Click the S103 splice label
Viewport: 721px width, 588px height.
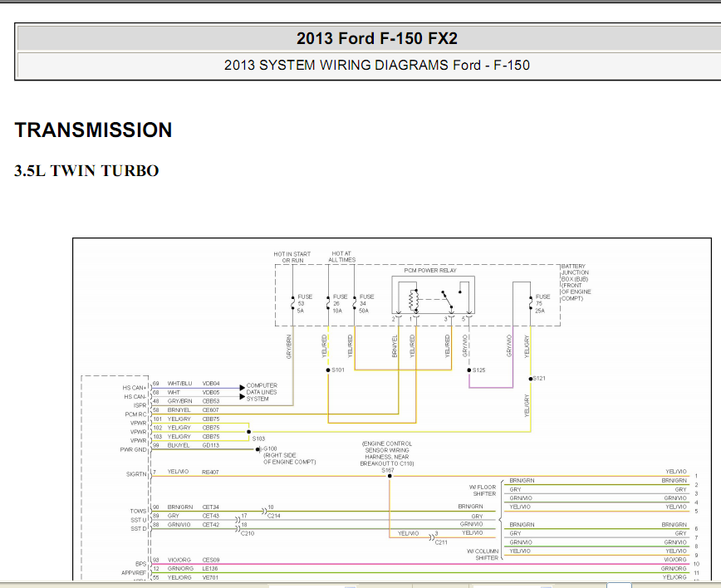tap(258, 439)
